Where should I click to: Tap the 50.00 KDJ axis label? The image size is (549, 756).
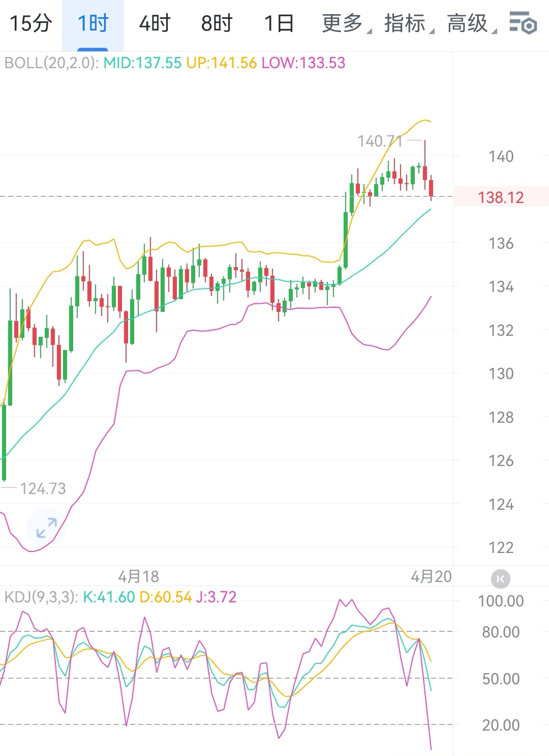tap(501, 679)
